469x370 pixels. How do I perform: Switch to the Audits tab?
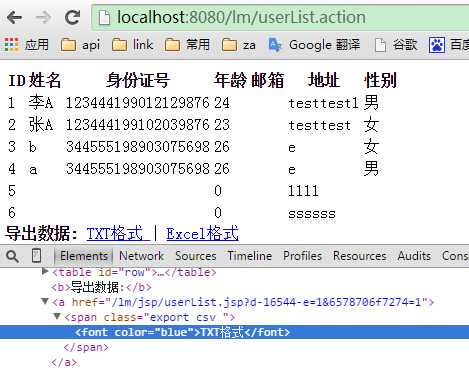click(414, 256)
